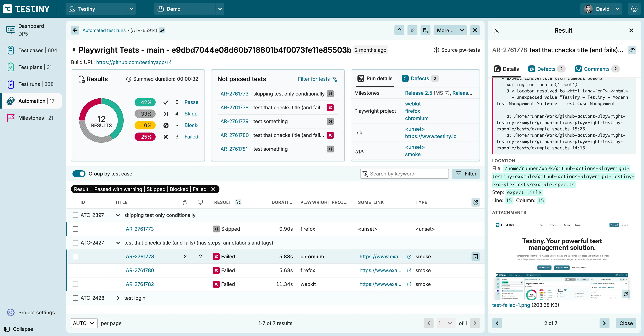The image size is (644, 336).
Task: Toggle Group by test case switch
Action: 79,174
